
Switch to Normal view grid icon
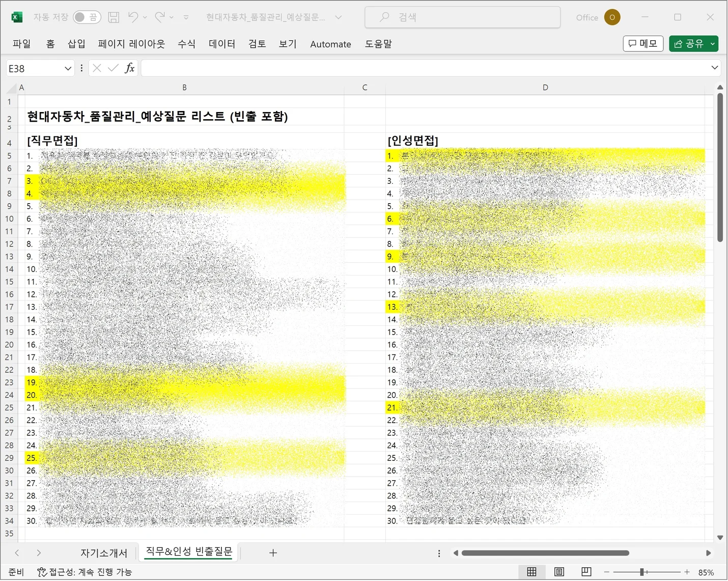point(531,572)
